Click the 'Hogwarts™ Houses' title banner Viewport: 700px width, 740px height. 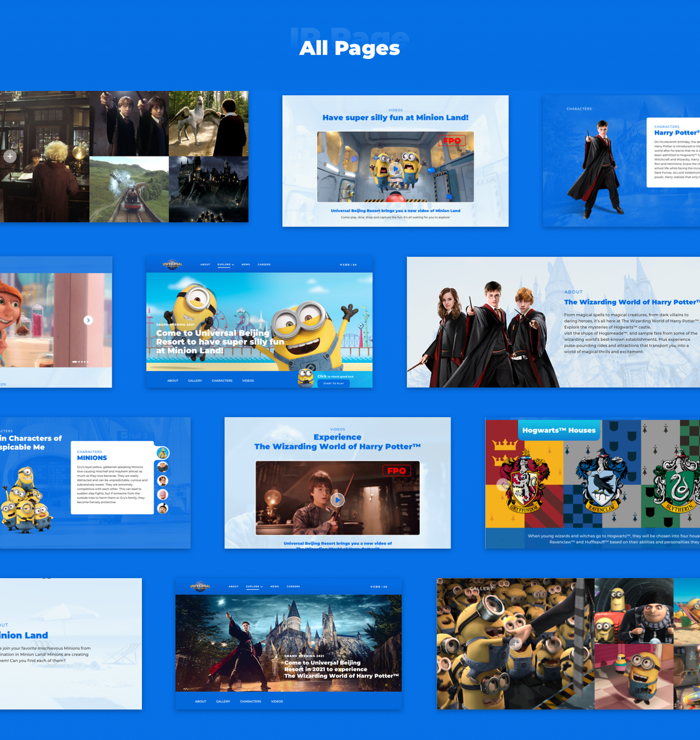[x=559, y=430]
